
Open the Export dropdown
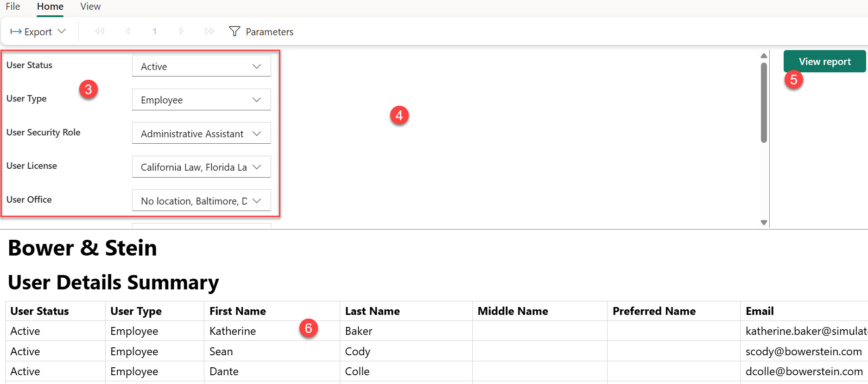coord(38,32)
